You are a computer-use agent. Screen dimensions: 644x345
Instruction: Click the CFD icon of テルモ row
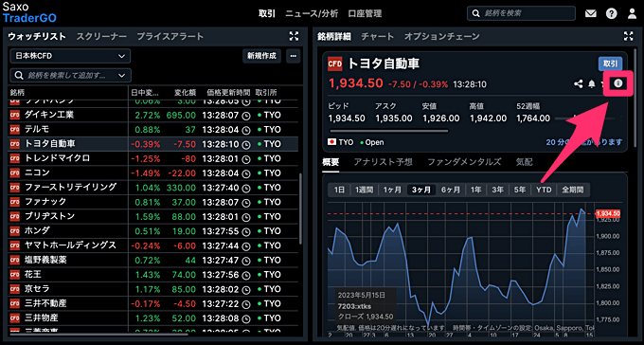tap(15, 130)
